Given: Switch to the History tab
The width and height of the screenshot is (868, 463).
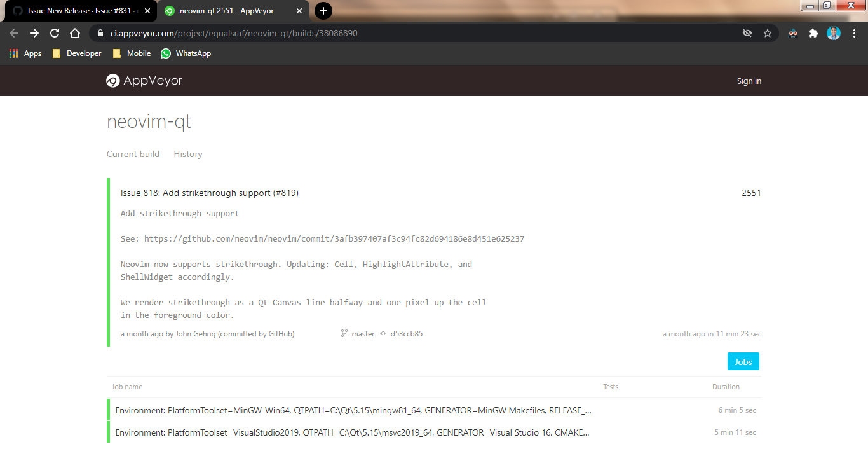Looking at the screenshot, I should (x=187, y=154).
